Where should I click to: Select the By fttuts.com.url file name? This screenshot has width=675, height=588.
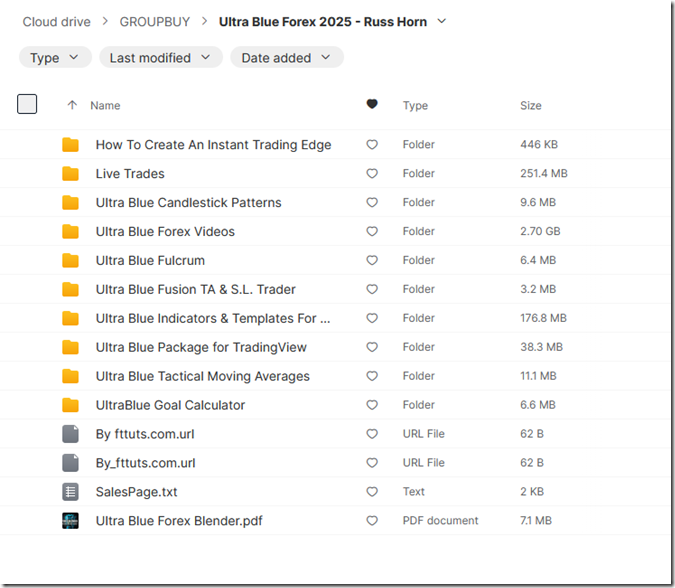tap(145, 434)
